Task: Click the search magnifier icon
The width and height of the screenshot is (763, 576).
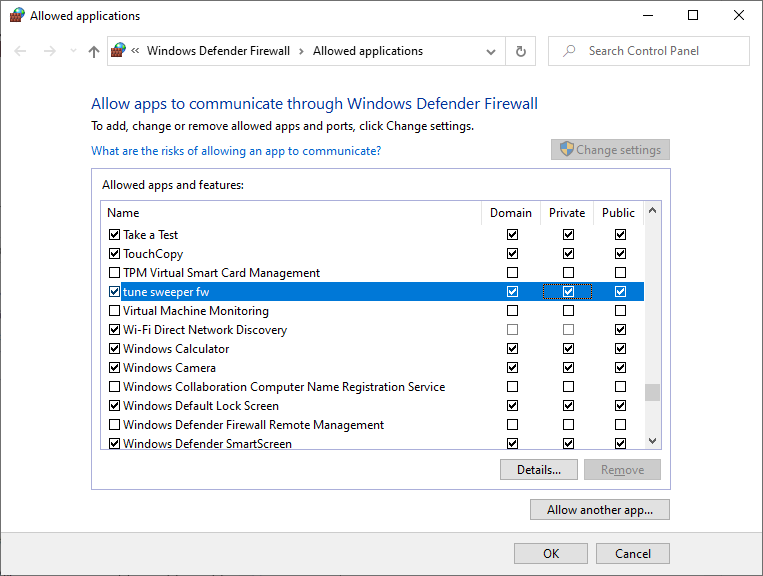Action: 569,51
